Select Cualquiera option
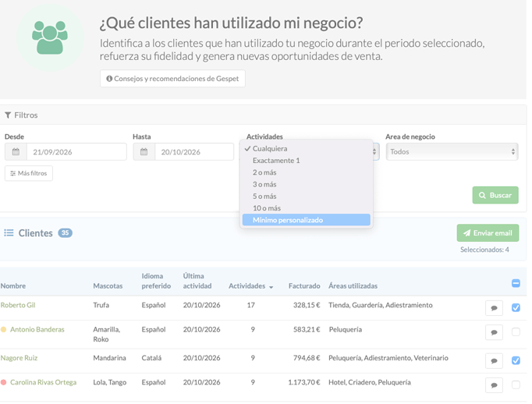 [306, 148]
